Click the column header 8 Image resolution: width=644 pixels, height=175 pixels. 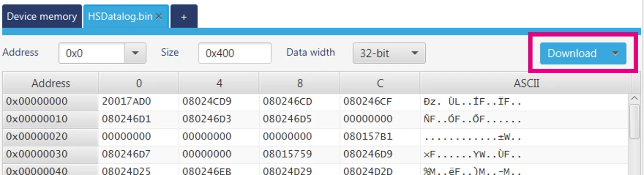(300, 83)
